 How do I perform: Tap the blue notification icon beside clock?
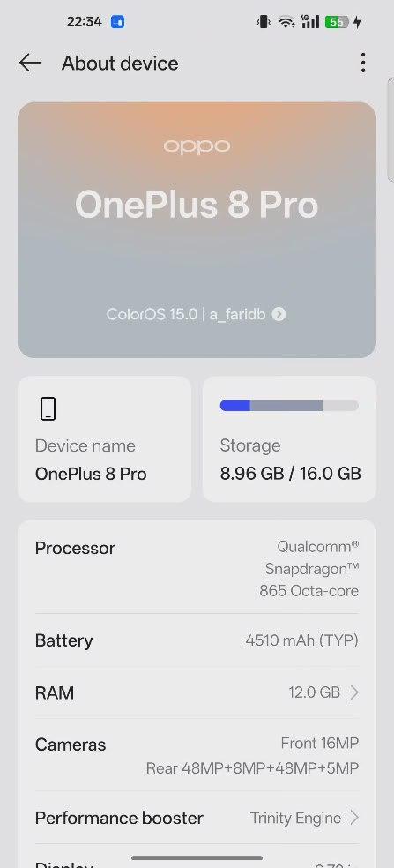(117, 22)
